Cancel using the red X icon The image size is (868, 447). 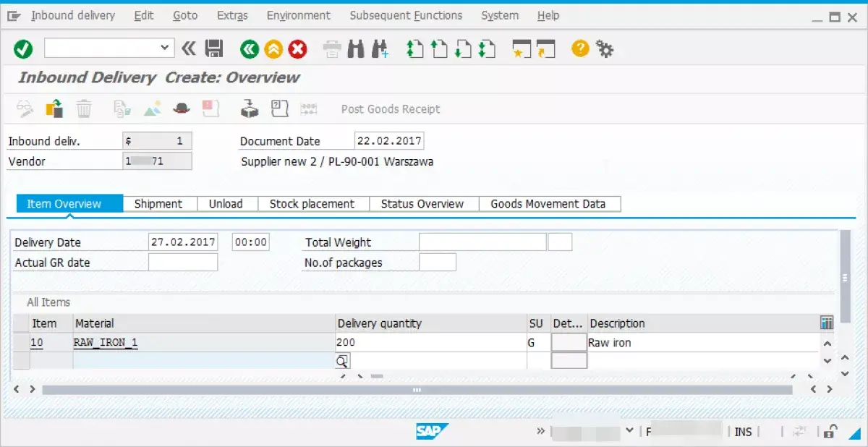[x=297, y=49]
